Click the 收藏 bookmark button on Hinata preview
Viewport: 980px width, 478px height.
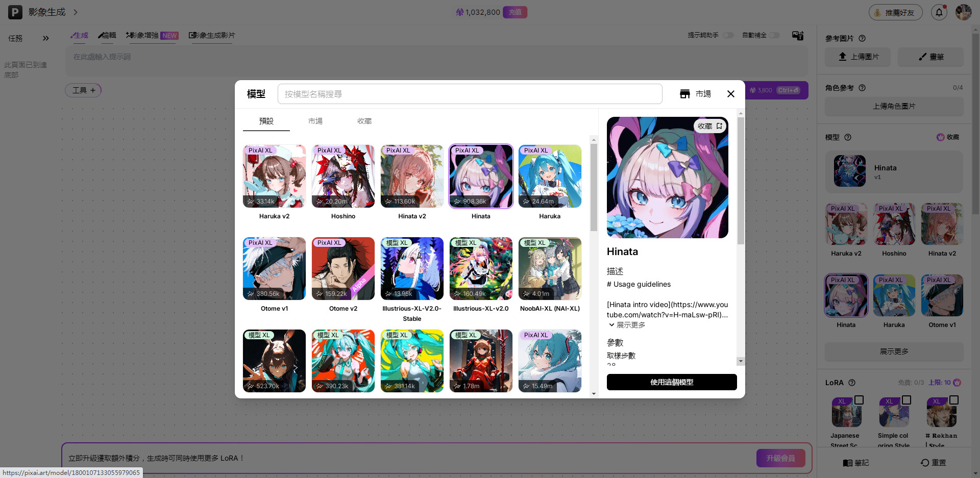(x=710, y=126)
